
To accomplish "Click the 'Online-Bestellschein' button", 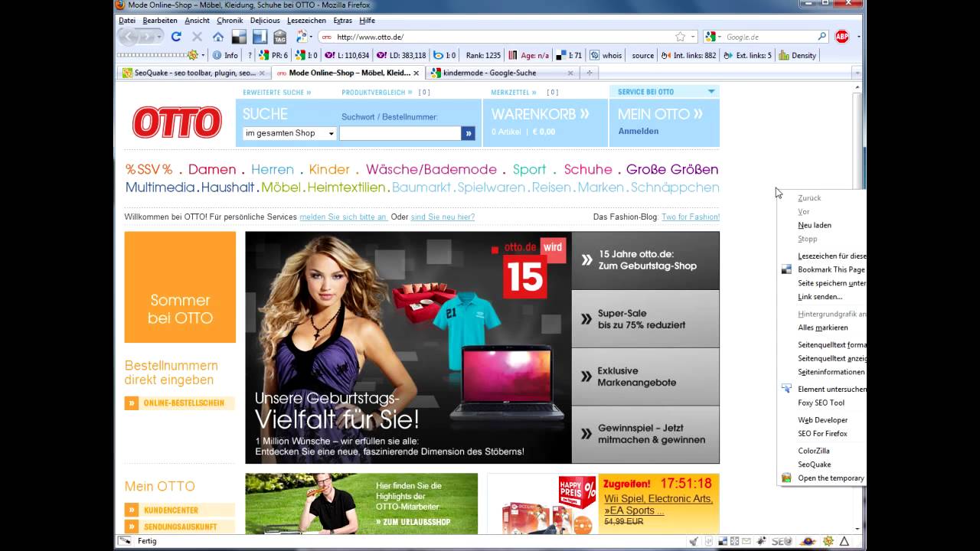I will [180, 403].
